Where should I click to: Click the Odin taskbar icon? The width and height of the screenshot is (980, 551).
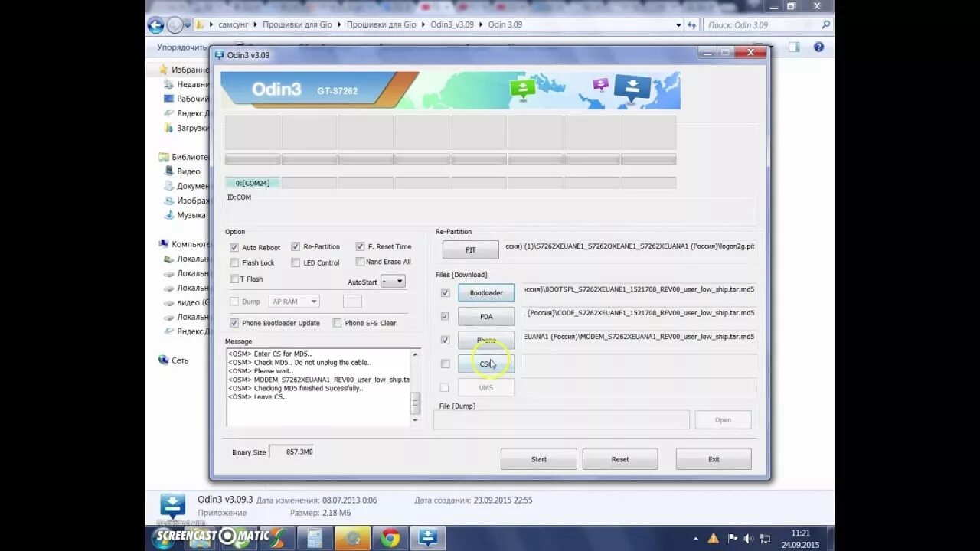coord(429,538)
